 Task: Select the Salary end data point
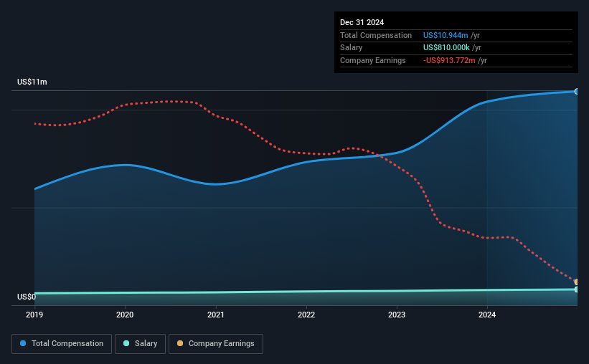tap(576, 289)
